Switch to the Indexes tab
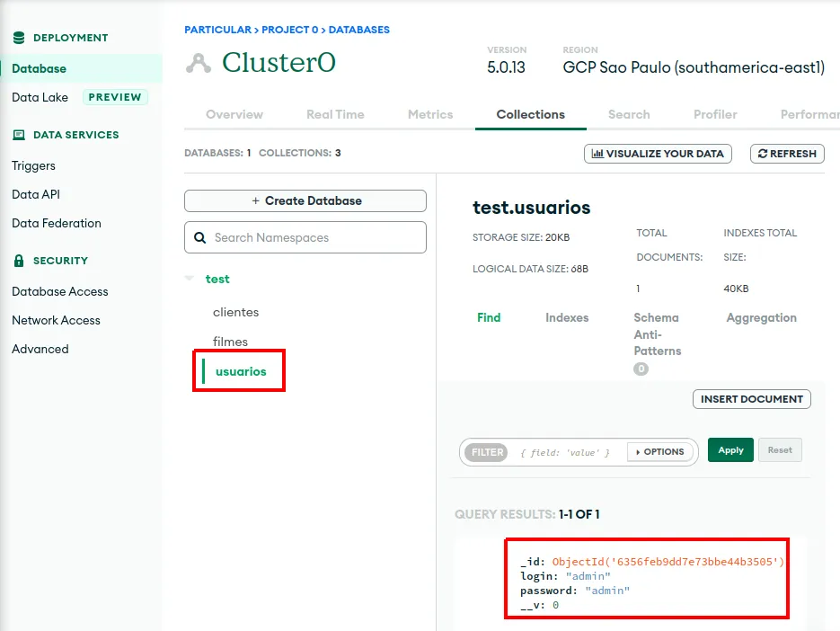The width and height of the screenshot is (840, 631). [567, 317]
